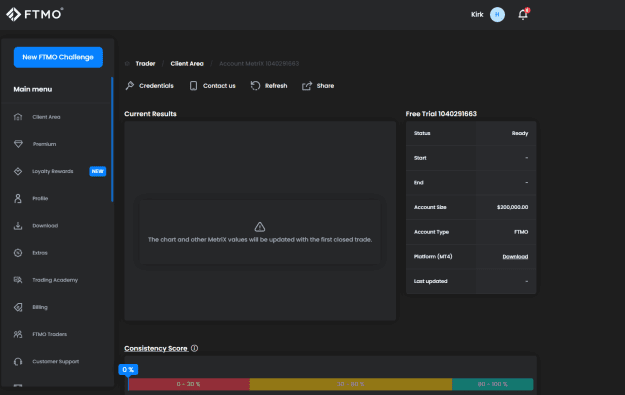Open the Extras menu item
The image size is (625, 395).
[40, 253]
